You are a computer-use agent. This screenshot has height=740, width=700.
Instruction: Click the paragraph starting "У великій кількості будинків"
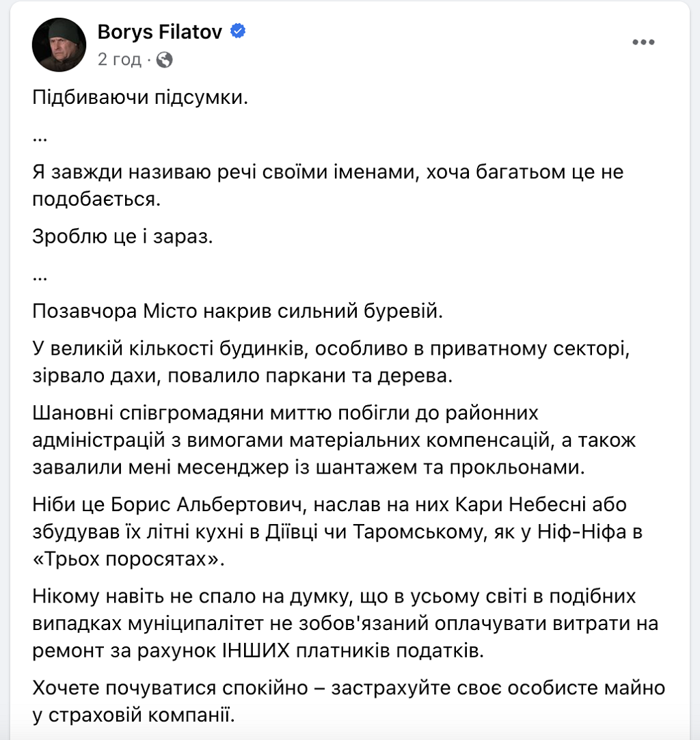328,361
